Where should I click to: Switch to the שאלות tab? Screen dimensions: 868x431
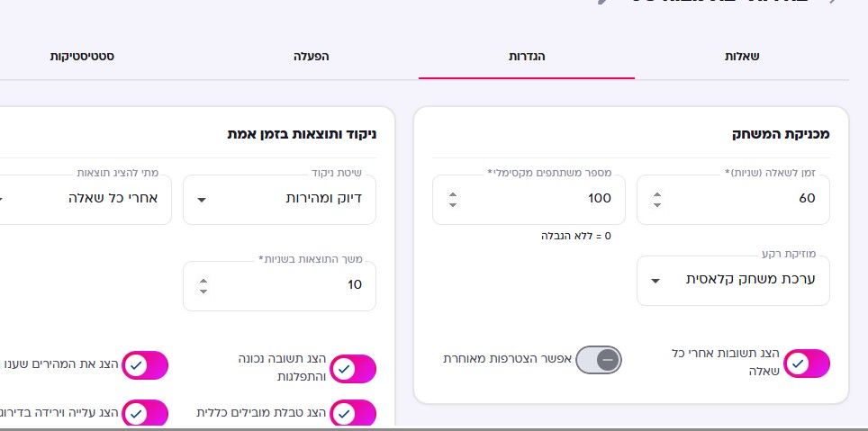click(741, 57)
